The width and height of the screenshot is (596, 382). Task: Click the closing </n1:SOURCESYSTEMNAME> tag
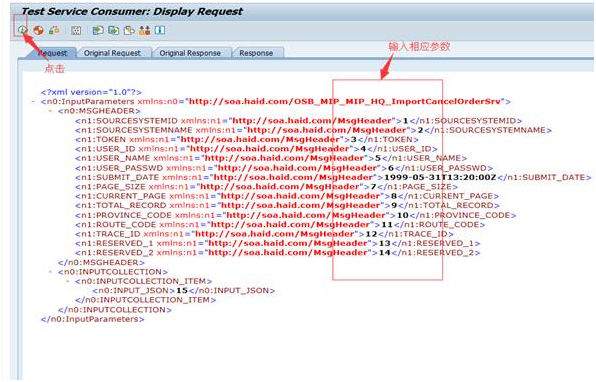[x=488, y=130]
